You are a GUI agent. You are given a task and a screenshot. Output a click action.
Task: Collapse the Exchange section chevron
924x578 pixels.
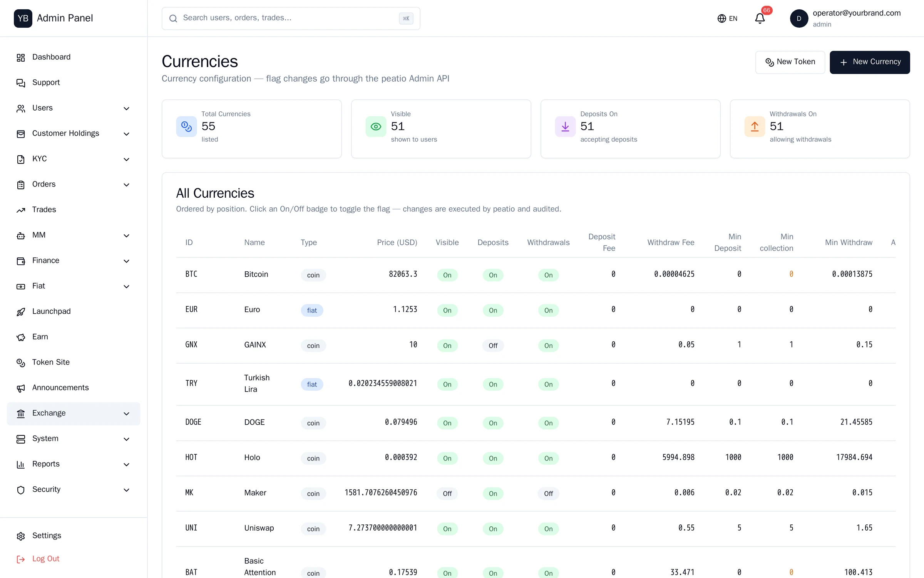[x=126, y=413]
